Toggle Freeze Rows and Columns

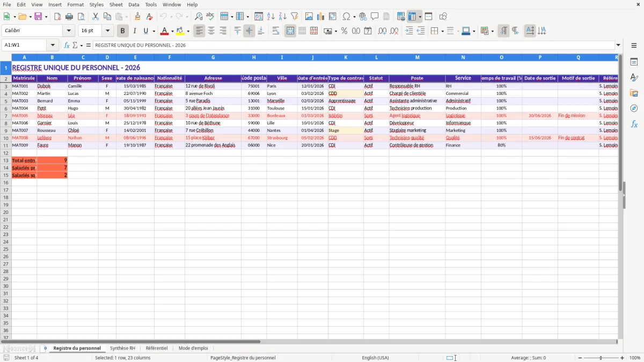tap(412, 17)
